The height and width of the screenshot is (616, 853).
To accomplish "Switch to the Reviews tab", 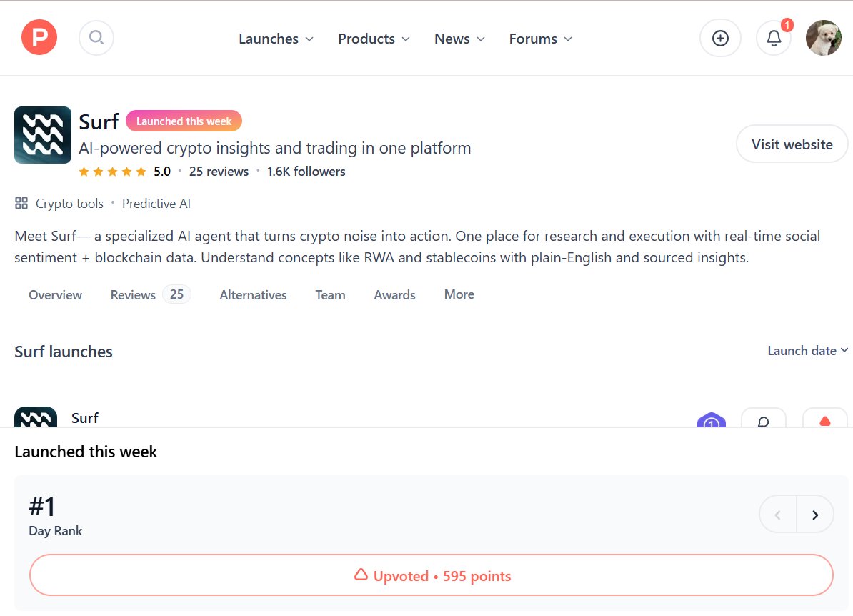I will [150, 294].
